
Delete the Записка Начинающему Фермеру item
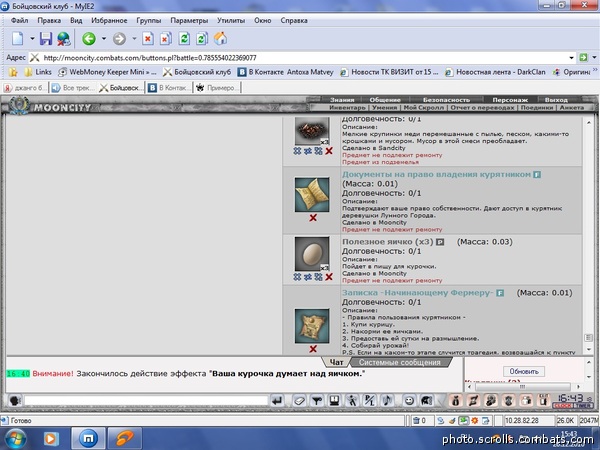[313, 349]
